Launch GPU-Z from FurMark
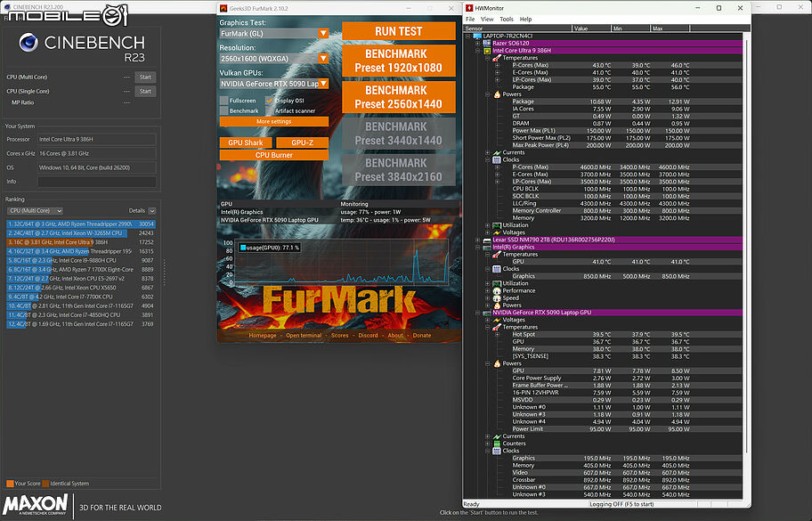This screenshot has height=521, width=812. pyautogui.click(x=303, y=142)
